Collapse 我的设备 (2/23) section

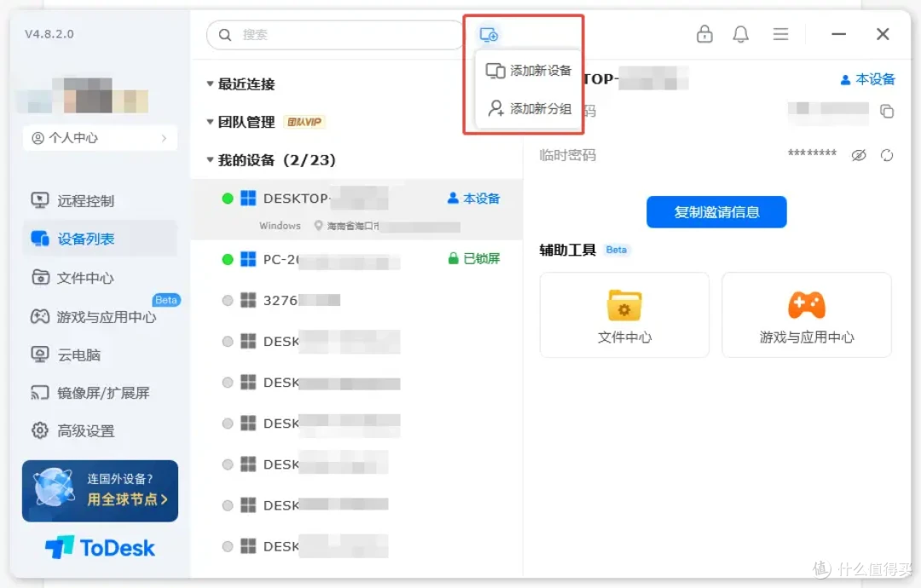[210, 159]
